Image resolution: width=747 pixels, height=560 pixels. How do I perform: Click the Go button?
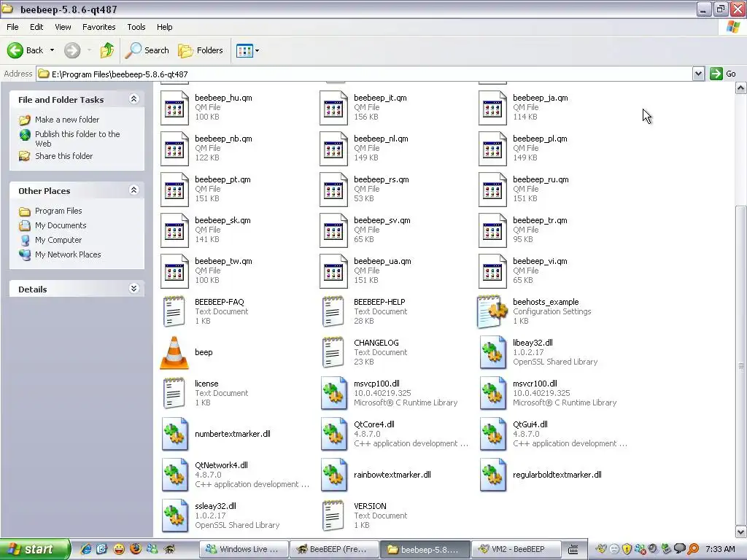(x=723, y=74)
